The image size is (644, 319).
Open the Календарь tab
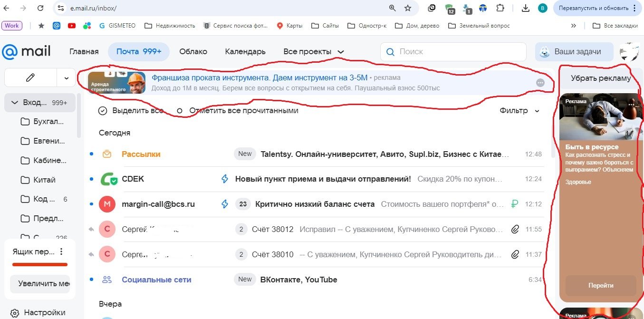245,51
